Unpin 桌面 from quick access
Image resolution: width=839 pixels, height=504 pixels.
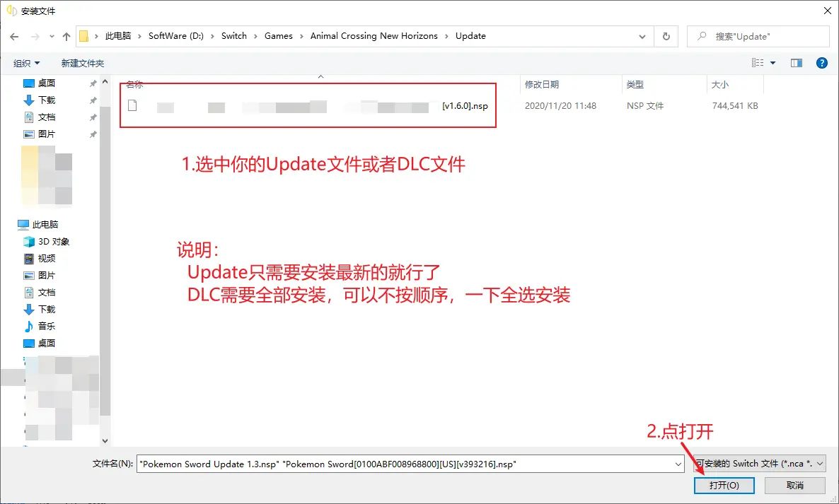[91, 83]
